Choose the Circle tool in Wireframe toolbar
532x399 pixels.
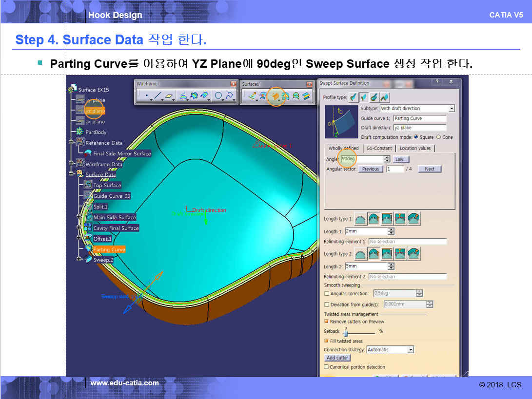point(218,96)
